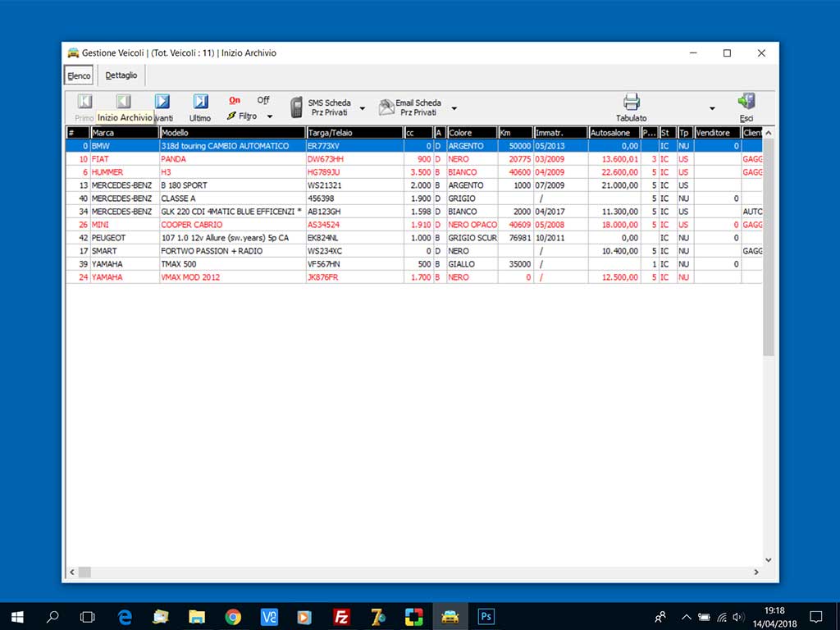840x630 pixels.
Task: Open the network tray icon
Action: tap(722, 617)
